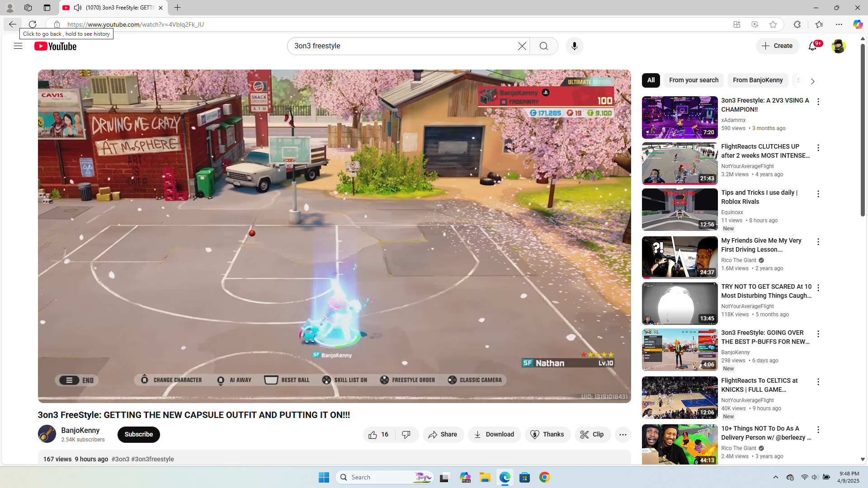Create a Clip of the video

592,435
